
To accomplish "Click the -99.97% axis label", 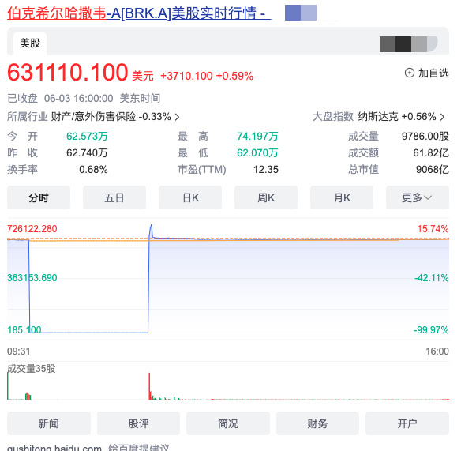I will click(431, 330).
